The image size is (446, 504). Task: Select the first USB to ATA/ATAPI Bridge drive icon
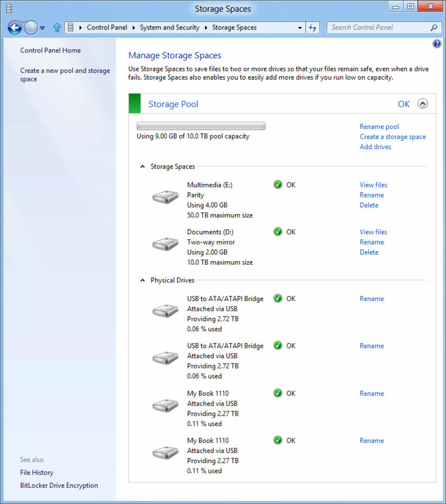165,311
